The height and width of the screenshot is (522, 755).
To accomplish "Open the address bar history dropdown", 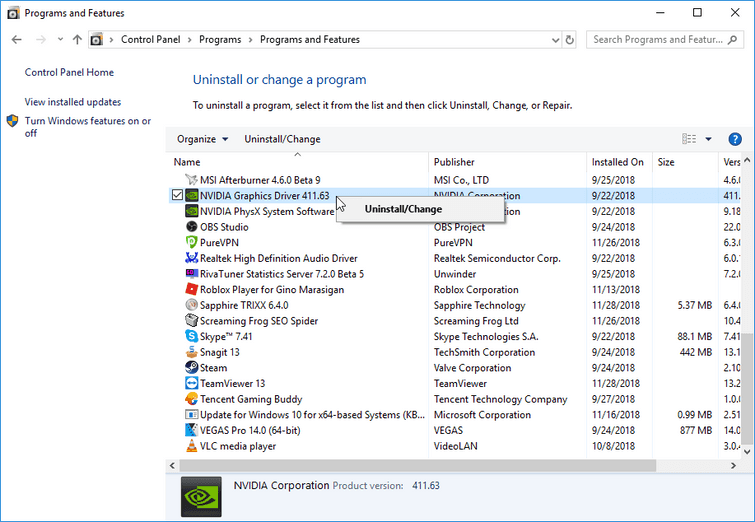I will pos(555,40).
